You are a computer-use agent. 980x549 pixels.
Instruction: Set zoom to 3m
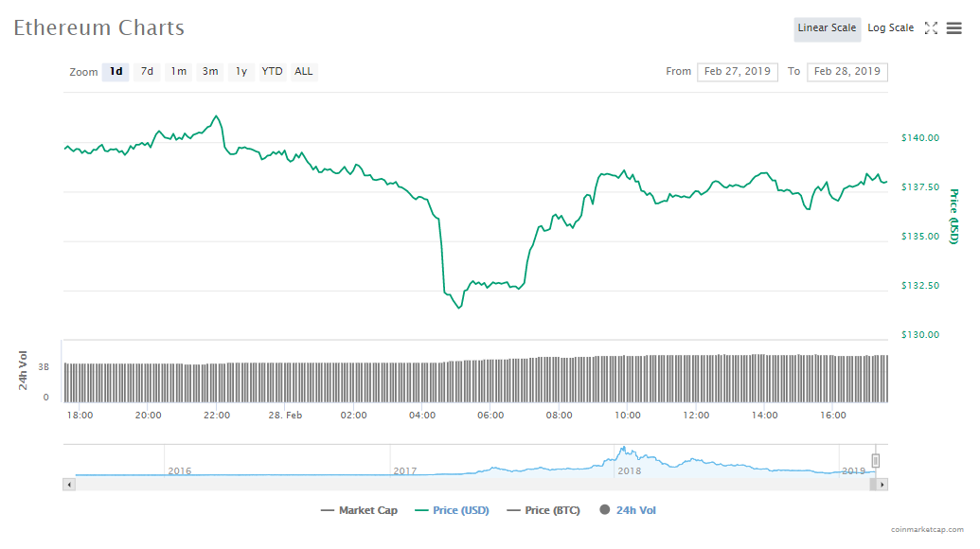[210, 72]
